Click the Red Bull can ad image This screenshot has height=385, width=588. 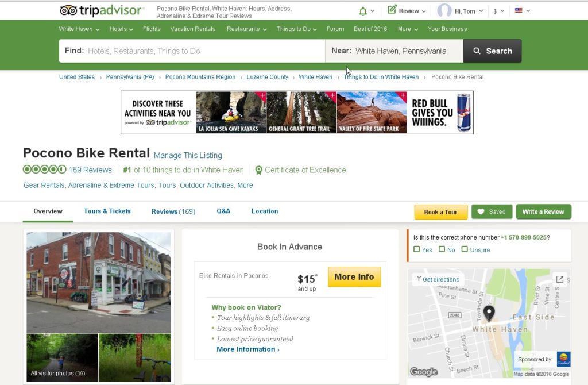tap(463, 113)
